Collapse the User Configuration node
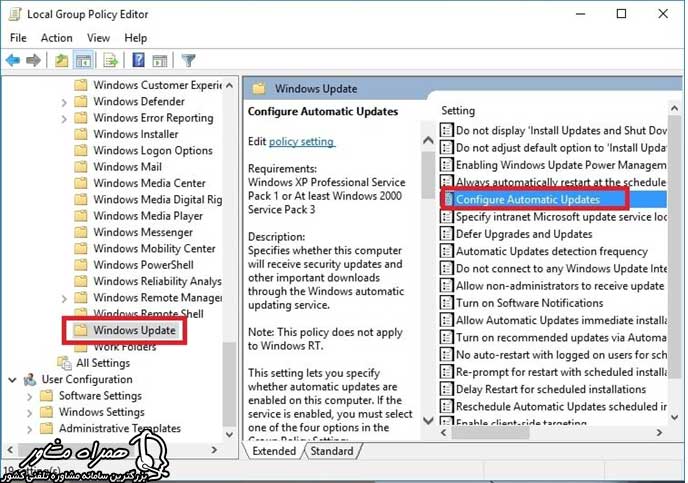This screenshot has width=688, height=483. click(x=12, y=379)
